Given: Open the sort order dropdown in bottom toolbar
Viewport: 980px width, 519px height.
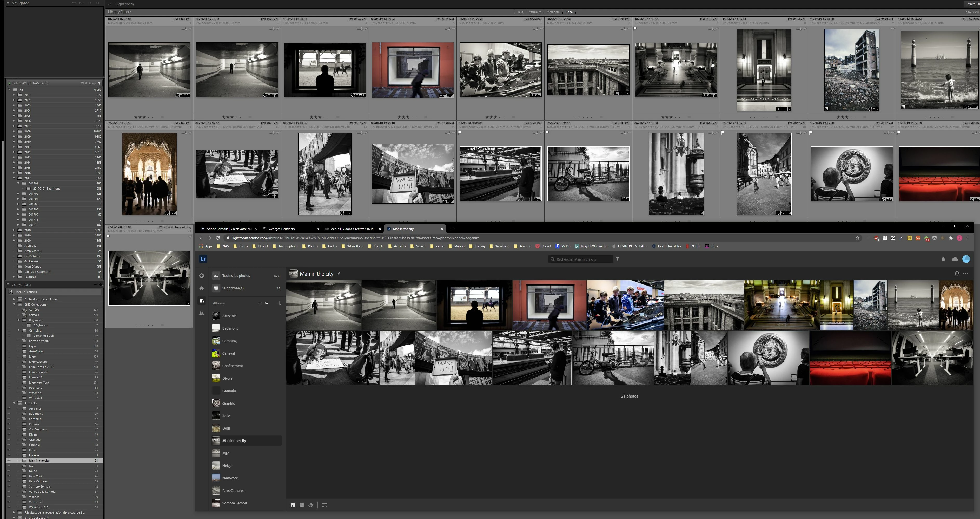Looking at the screenshot, I should pyautogui.click(x=324, y=505).
